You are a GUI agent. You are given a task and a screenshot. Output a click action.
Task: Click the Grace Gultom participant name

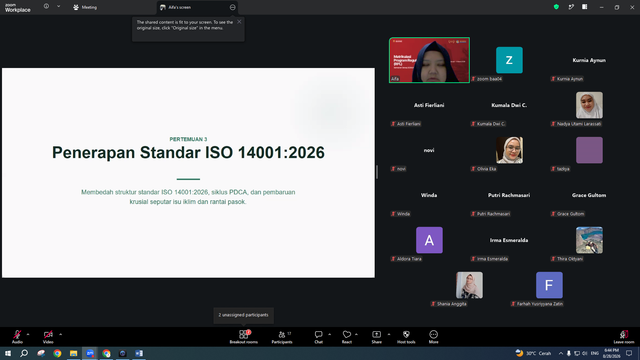tap(589, 195)
